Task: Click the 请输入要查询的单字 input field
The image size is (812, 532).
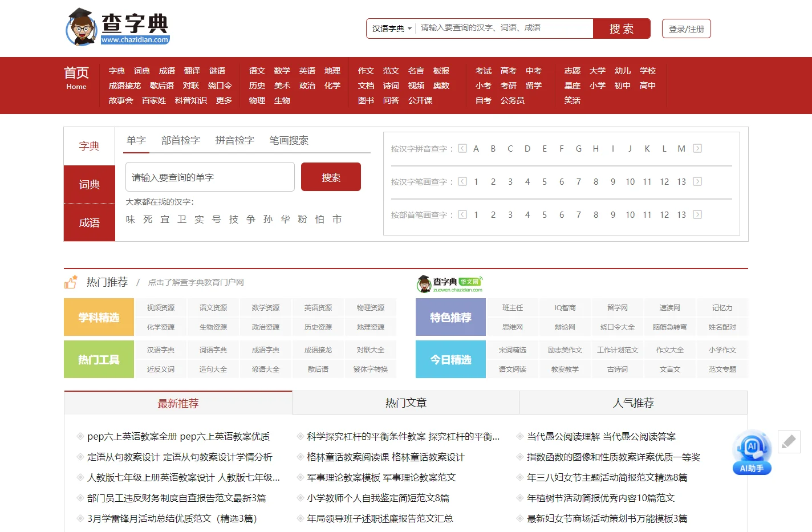Action: [x=210, y=177]
